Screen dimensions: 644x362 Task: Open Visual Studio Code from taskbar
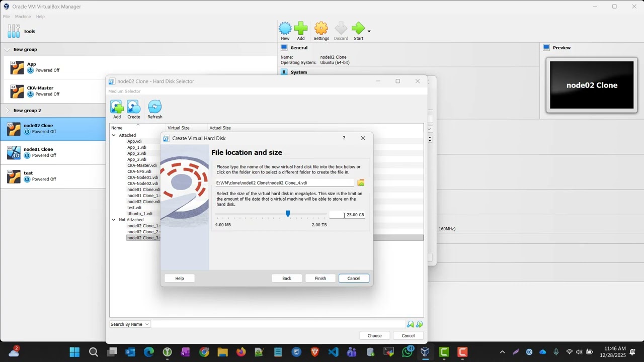333,352
